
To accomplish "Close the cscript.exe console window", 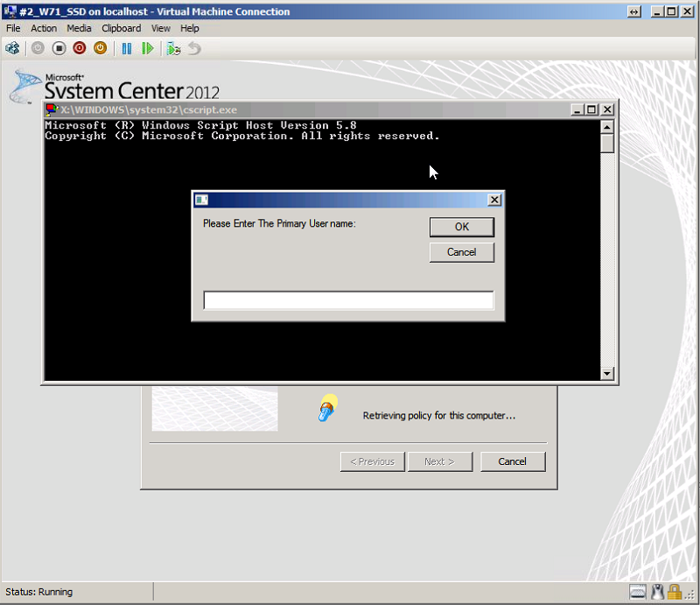I will [607, 109].
